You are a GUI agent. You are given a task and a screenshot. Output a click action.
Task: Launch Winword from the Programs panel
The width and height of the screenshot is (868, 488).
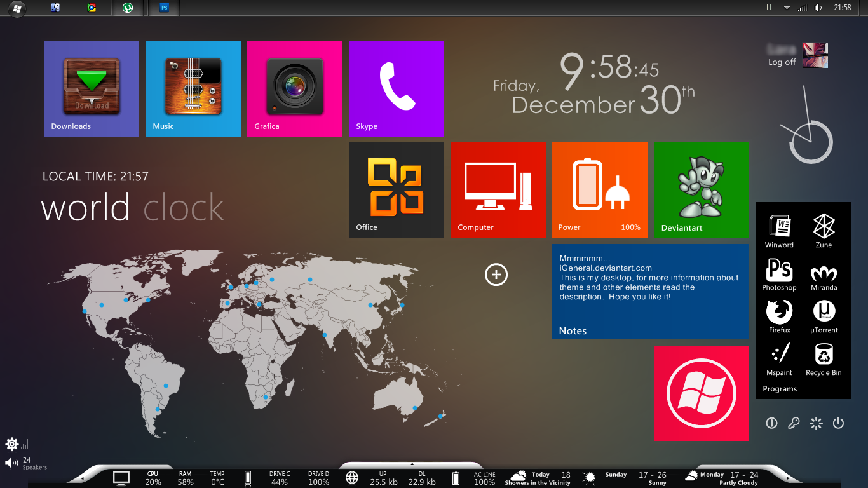point(779,231)
